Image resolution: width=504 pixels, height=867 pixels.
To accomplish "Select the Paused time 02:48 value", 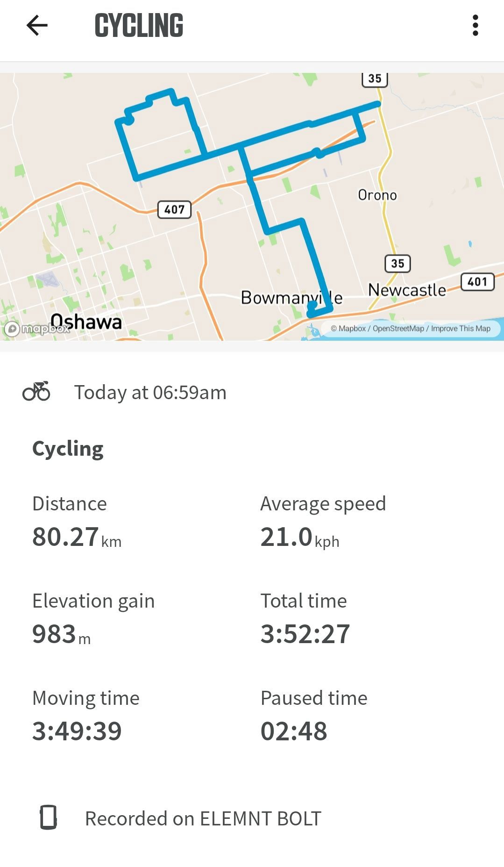I will point(294,731).
